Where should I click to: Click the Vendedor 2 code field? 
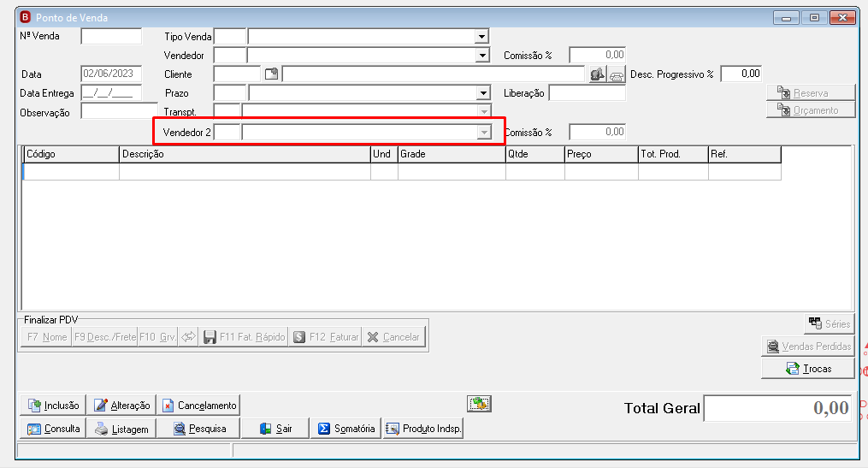pos(227,133)
